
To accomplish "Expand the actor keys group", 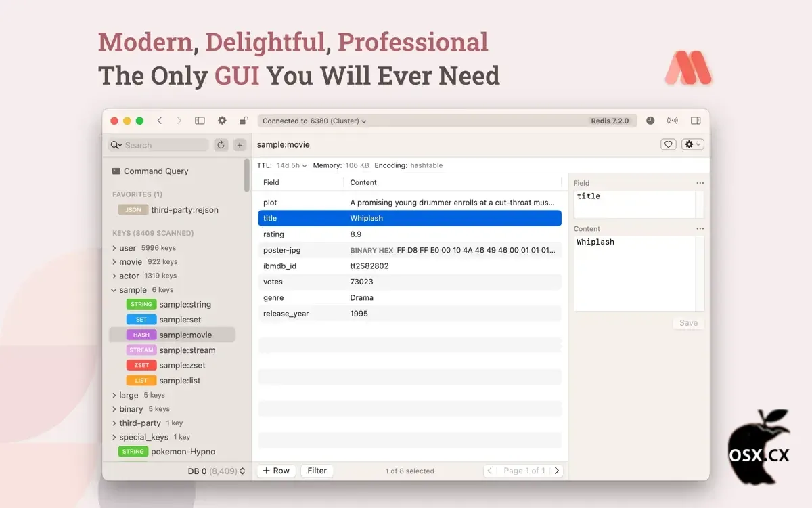I will 114,276.
